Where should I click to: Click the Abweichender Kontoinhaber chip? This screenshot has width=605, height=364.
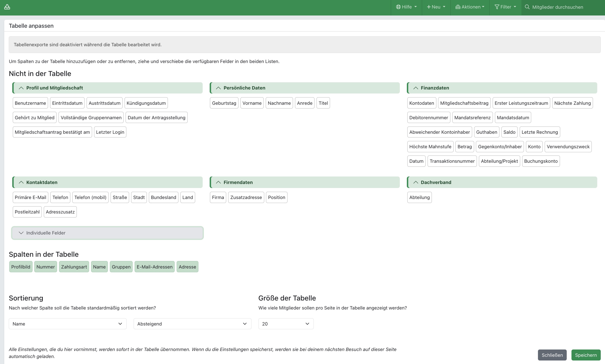pos(440,132)
